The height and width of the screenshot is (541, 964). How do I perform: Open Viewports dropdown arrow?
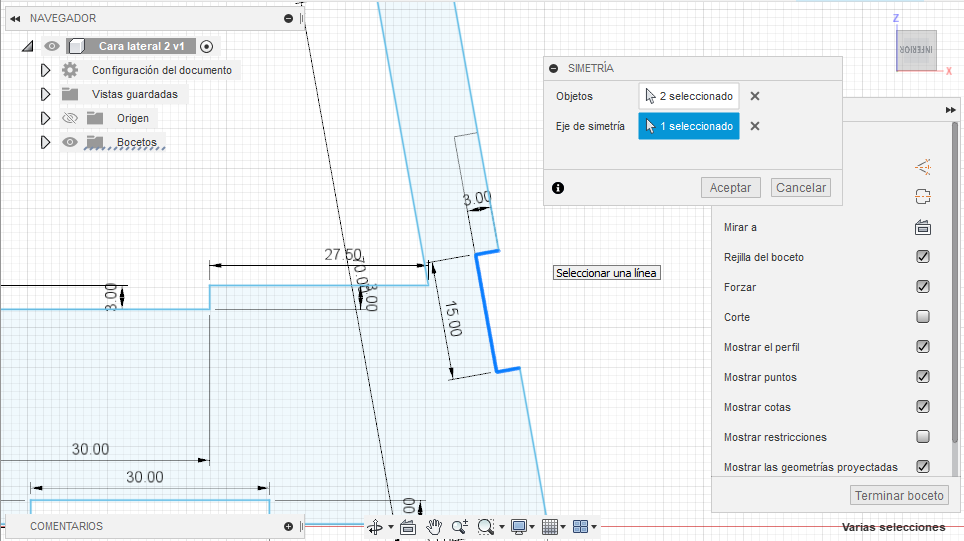(594, 527)
